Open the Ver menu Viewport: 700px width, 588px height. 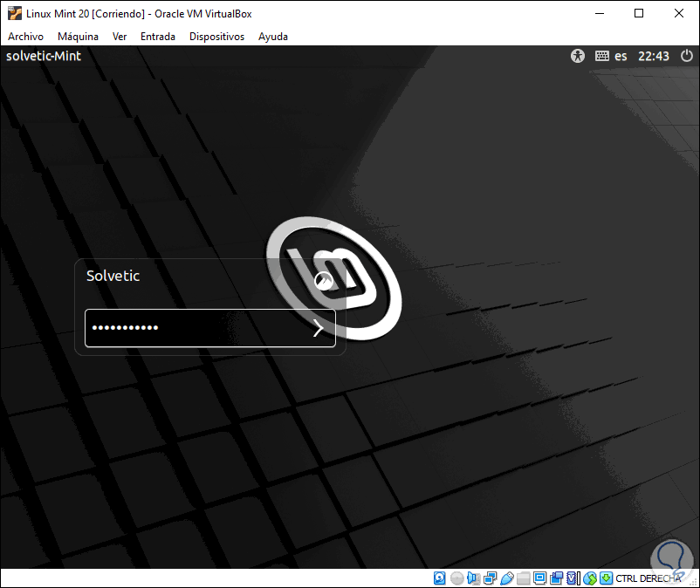click(120, 37)
